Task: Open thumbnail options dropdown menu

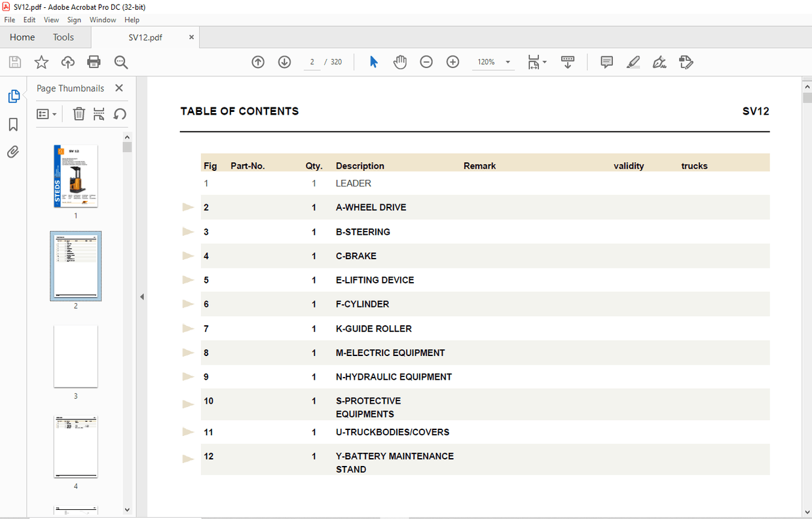Action: [x=46, y=114]
